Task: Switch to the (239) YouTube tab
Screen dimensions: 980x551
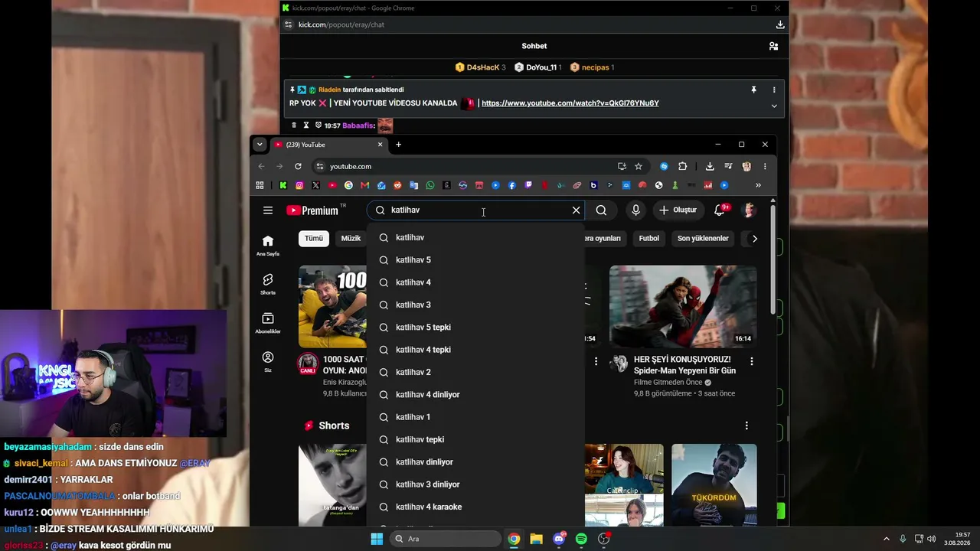Action: (x=329, y=145)
